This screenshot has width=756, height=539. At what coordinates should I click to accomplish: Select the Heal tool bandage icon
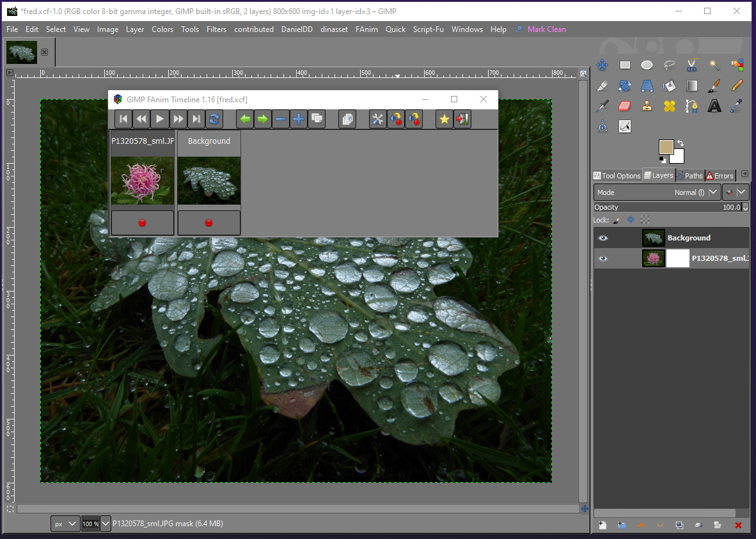[x=670, y=106]
